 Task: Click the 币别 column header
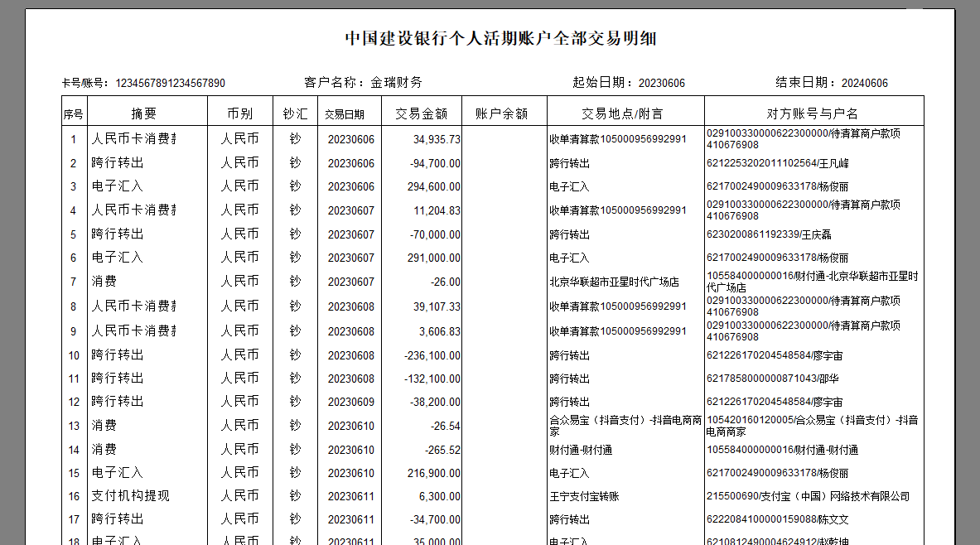click(x=240, y=113)
